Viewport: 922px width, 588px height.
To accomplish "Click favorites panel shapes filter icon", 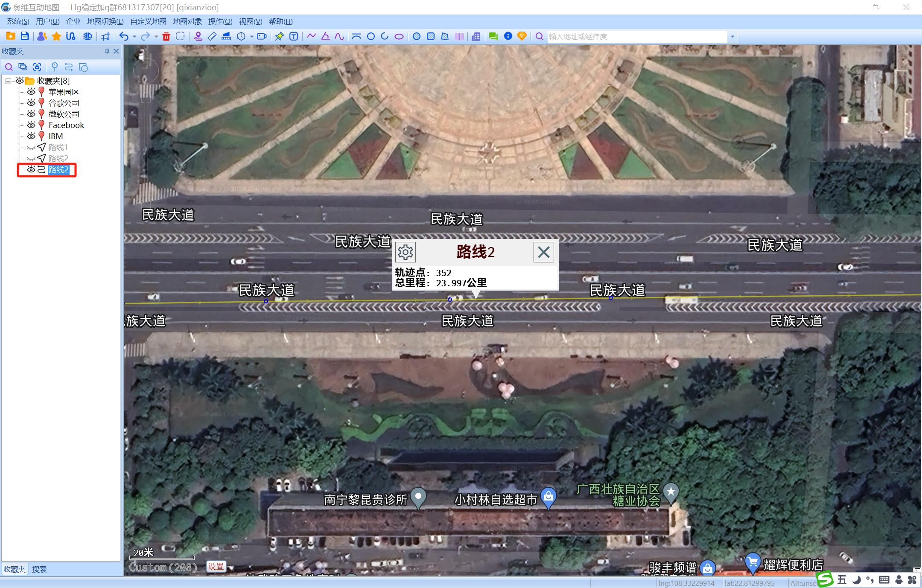I will click(x=84, y=67).
